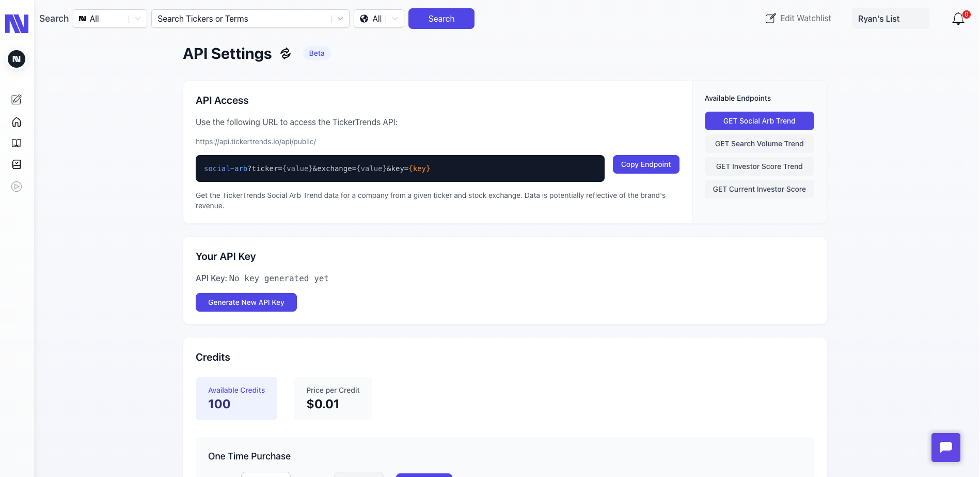The image size is (980, 477).
Task: Generate a new API key
Action: 246,302
